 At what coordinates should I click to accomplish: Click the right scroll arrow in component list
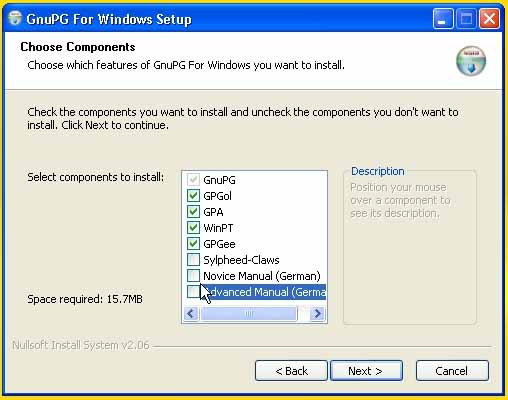(317, 313)
